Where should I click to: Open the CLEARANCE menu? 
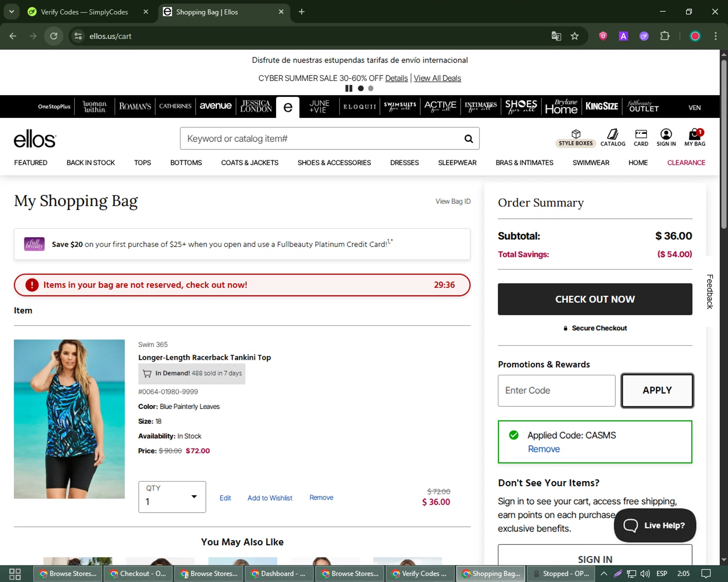coord(686,162)
